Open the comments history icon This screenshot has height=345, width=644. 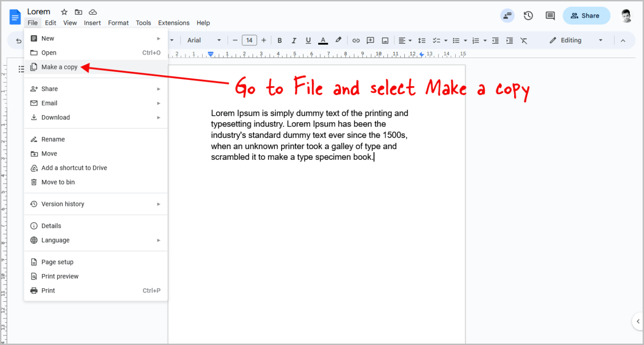550,16
